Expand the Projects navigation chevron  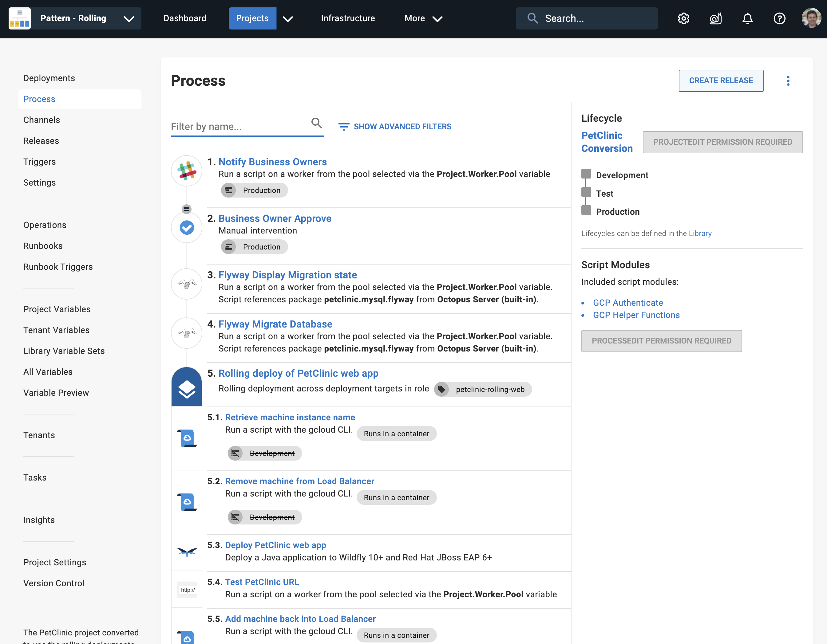tap(288, 18)
